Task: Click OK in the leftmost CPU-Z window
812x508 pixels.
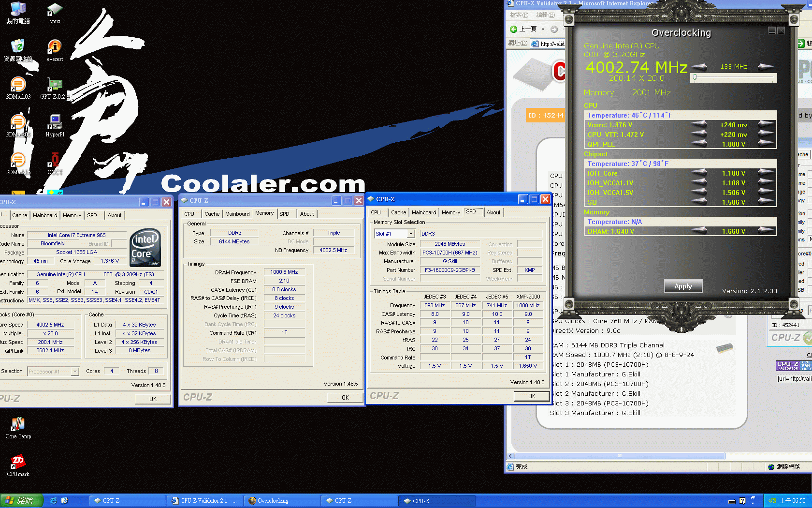Action: click(x=153, y=399)
